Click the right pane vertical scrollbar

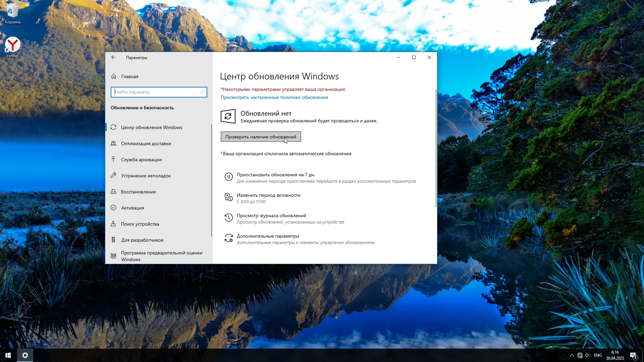[x=436, y=147]
